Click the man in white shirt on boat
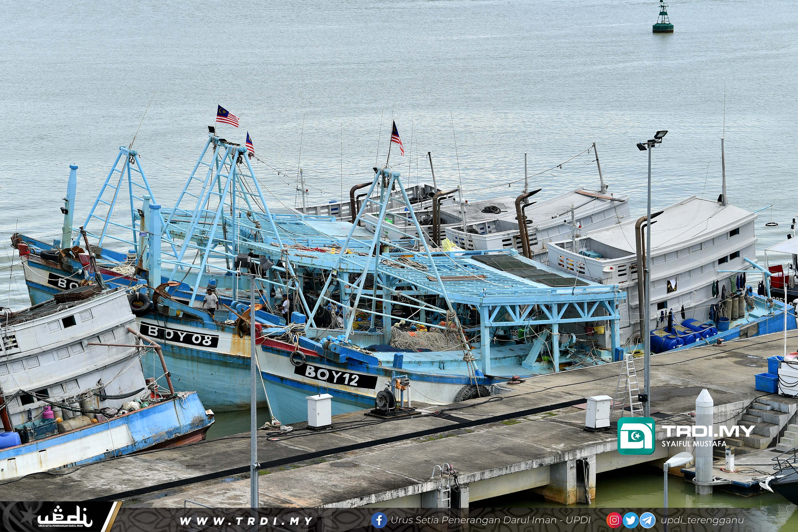This screenshot has height=532, width=798. (211, 301)
